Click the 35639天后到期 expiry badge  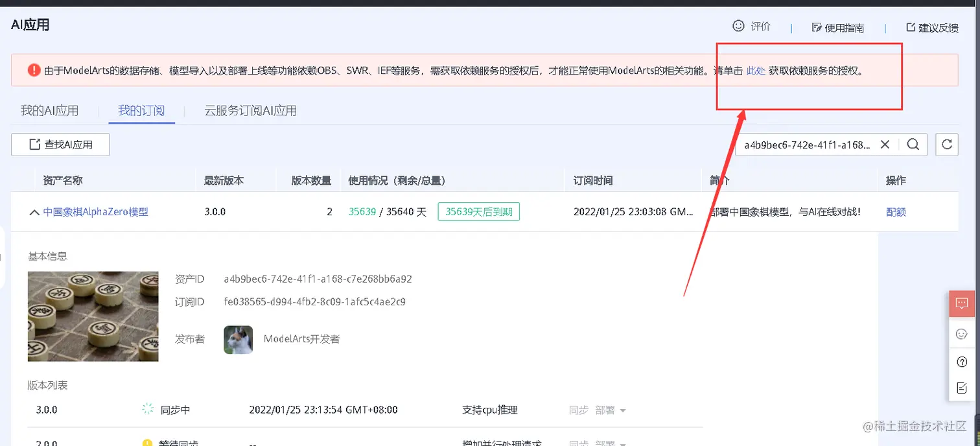point(479,211)
